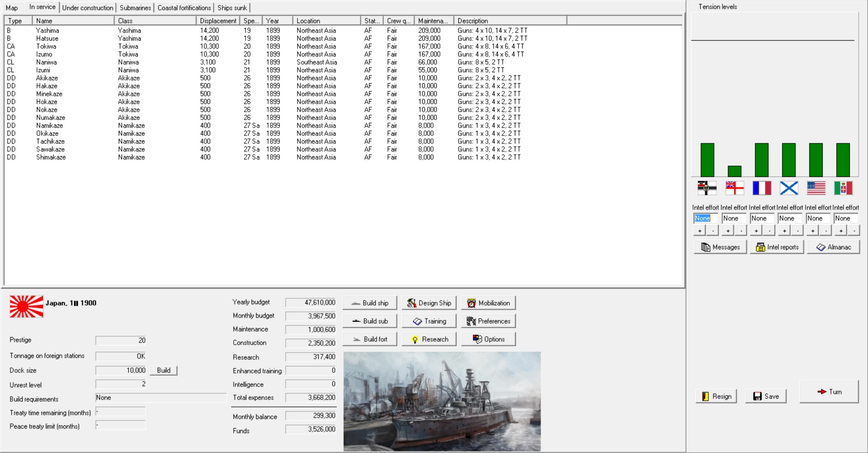Open the Submarines tab
This screenshot has width=868, height=453.
click(135, 8)
